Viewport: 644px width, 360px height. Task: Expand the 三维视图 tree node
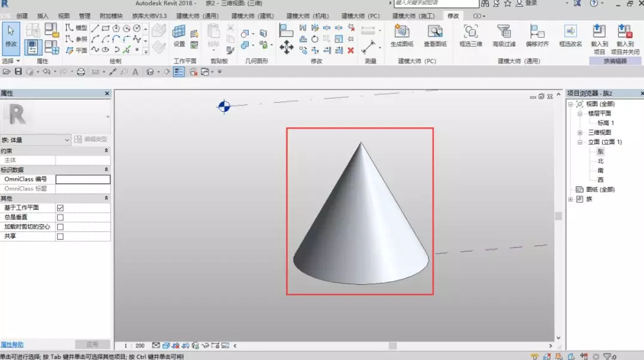pyautogui.click(x=580, y=133)
